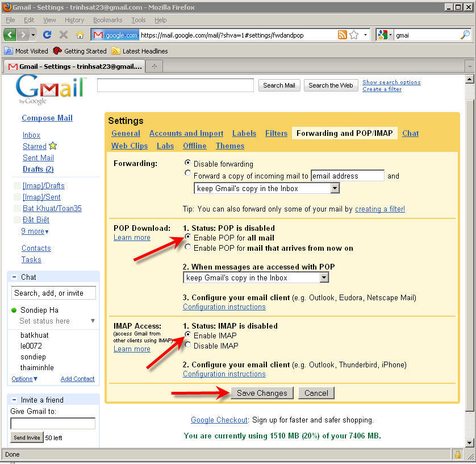Reload the page with the refresh icon
This screenshot has height=464, width=476.
pyautogui.click(x=47, y=35)
